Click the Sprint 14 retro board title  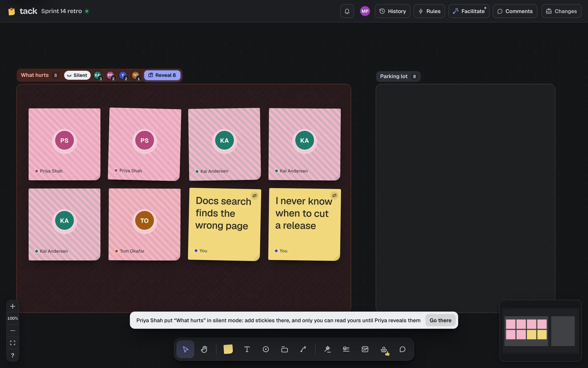tap(61, 11)
